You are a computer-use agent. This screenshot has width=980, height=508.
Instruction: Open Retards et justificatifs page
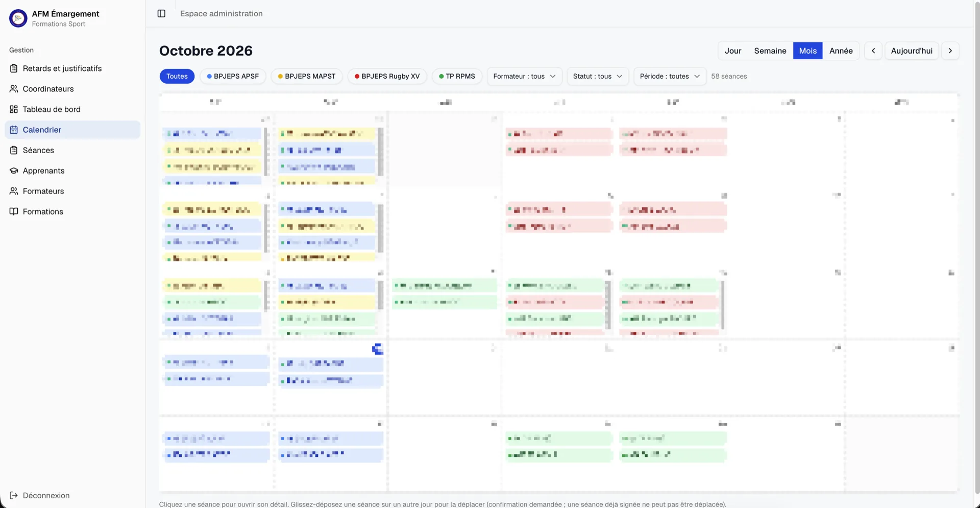pos(72,68)
